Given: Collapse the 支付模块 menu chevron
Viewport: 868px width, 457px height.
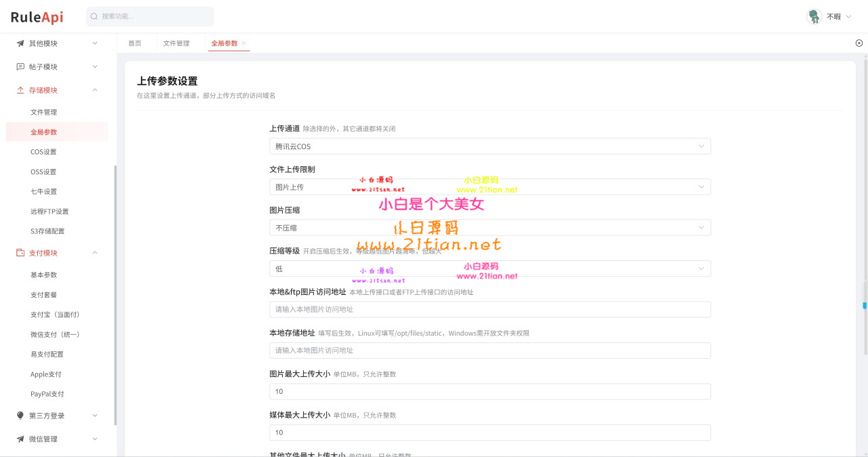Looking at the screenshot, I should tap(95, 253).
